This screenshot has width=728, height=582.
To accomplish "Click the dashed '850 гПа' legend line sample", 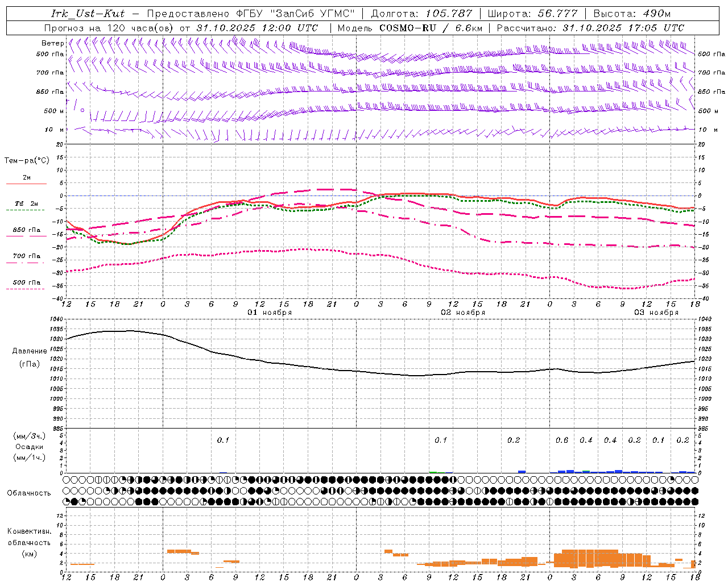I will click(x=26, y=236).
